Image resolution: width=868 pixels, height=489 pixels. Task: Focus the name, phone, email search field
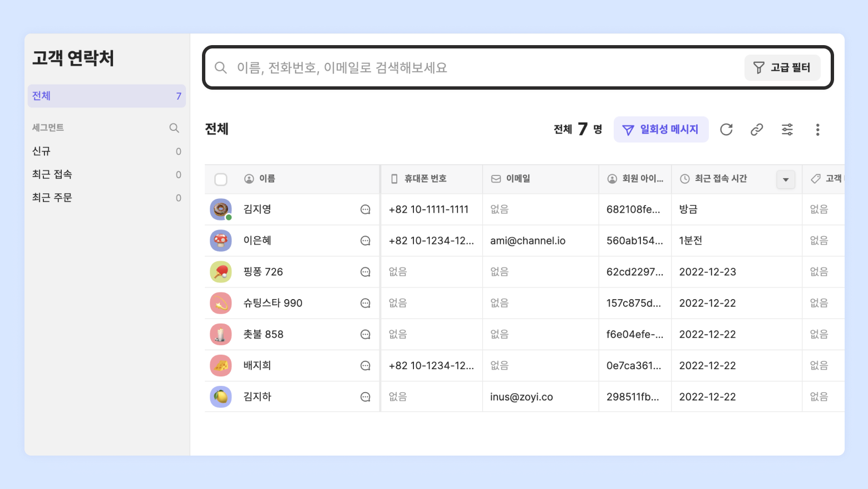coord(473,68)
